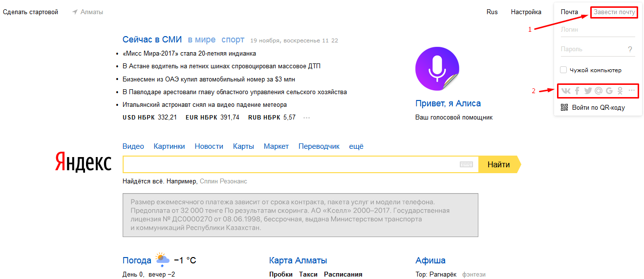Open the Погода weather link
The image size is (644, 279).
click(137, 260)
